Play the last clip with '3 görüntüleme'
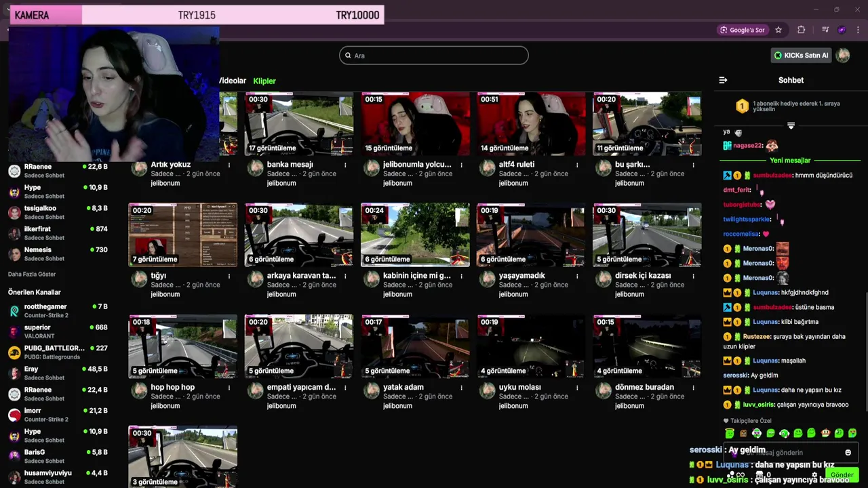This screenshot has height=488, width=868. pyautogui.click(x=183, y=456)
